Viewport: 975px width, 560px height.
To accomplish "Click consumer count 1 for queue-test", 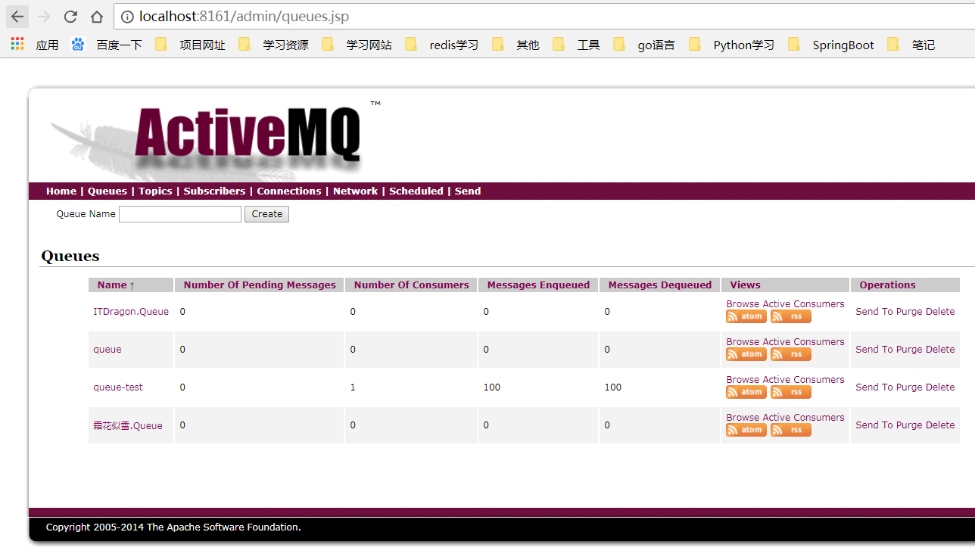I will coord(353,387).
